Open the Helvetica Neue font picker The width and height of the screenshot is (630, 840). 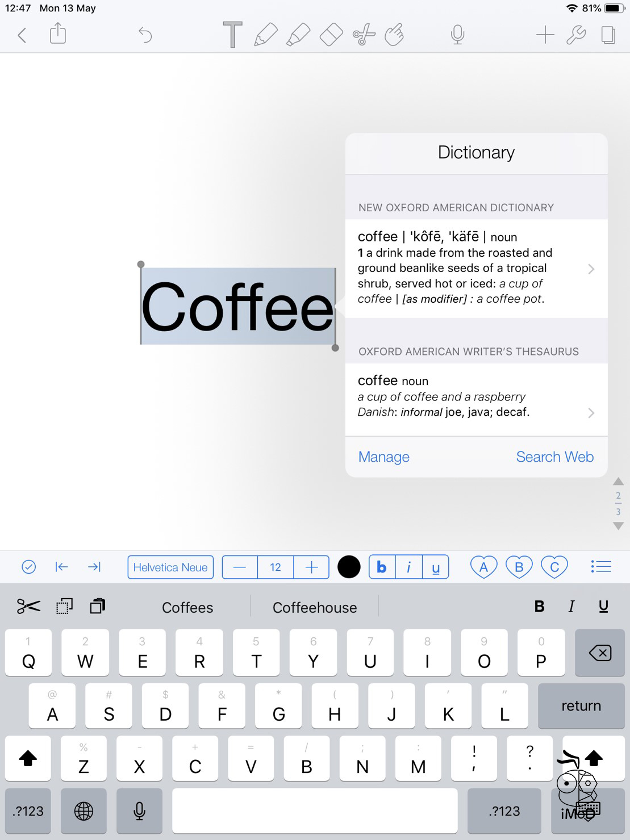coord(170,567)
